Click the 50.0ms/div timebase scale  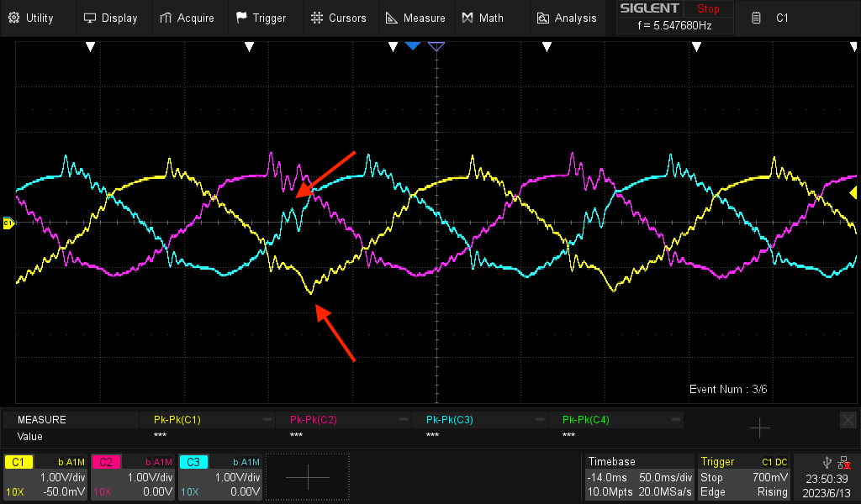tap(666, 477)
